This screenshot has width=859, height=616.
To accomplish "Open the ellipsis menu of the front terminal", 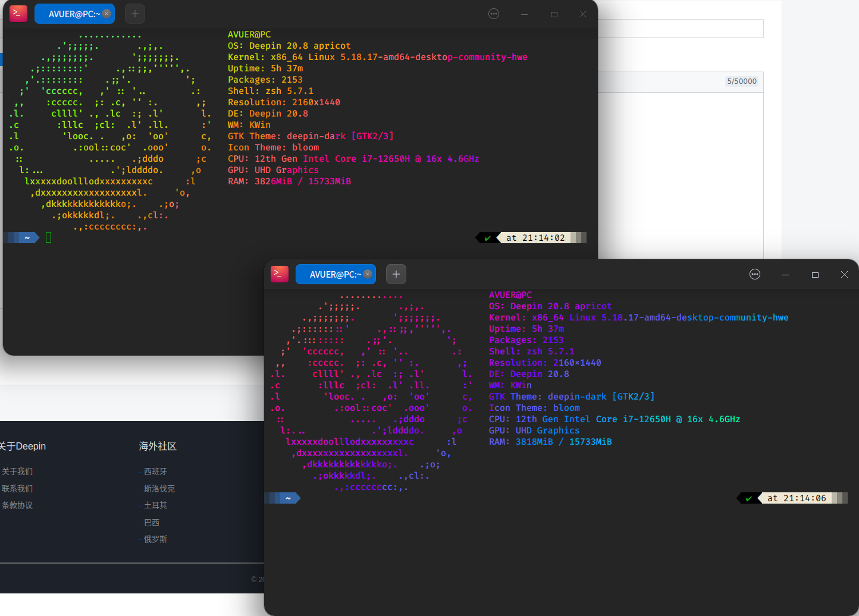I will tap(755, 274).
